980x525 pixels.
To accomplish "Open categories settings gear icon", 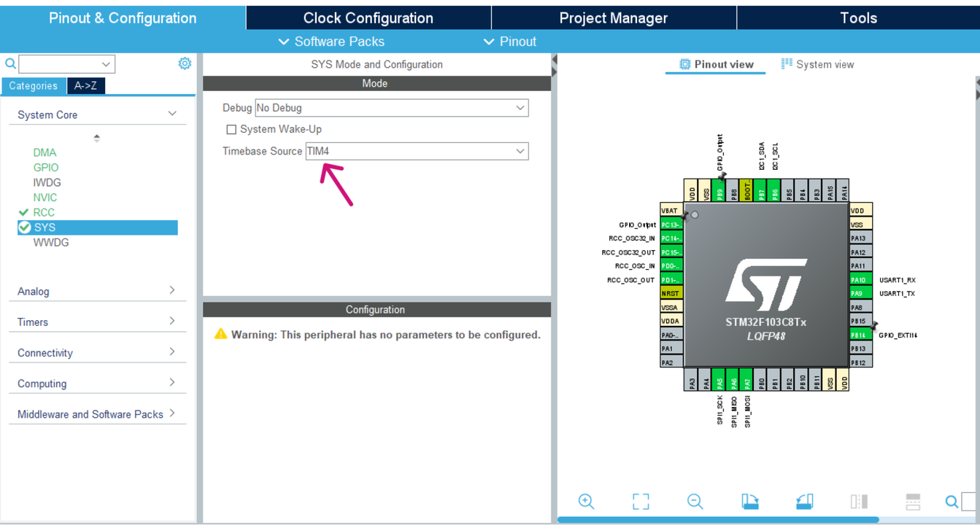I will point(185,63).
